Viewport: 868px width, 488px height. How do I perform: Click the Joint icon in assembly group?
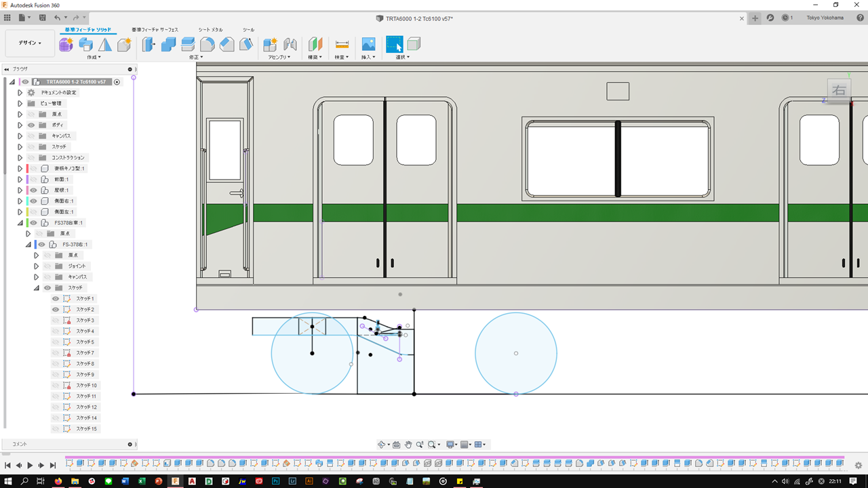[290, 45]
